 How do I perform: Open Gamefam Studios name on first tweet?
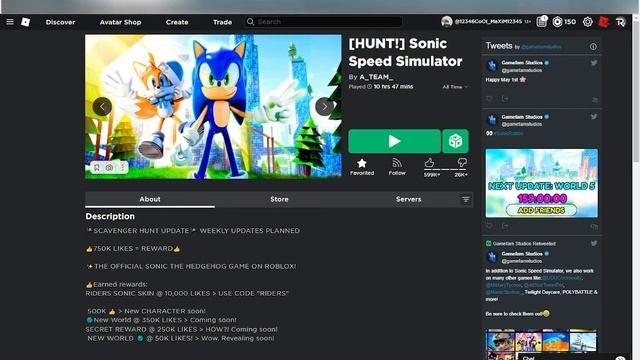[x=522, y=63]
